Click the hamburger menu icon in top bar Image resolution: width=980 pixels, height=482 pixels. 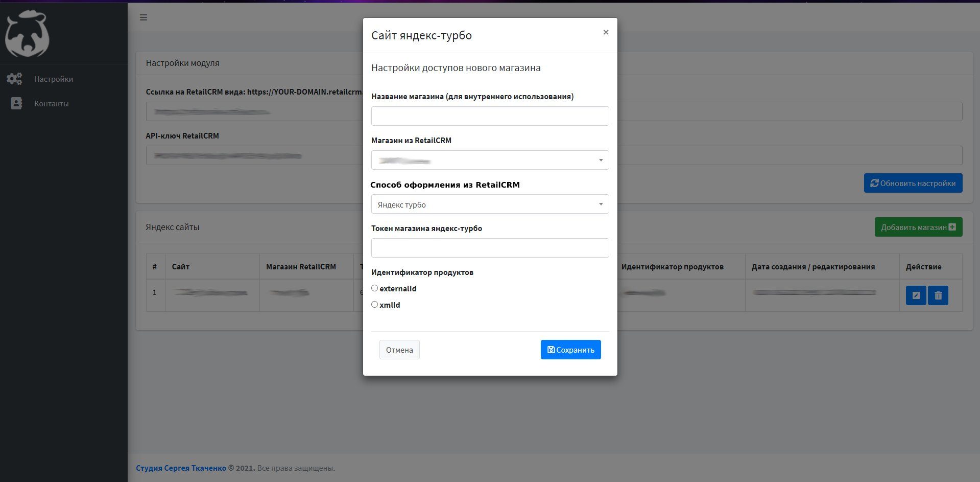coord(144,17)
